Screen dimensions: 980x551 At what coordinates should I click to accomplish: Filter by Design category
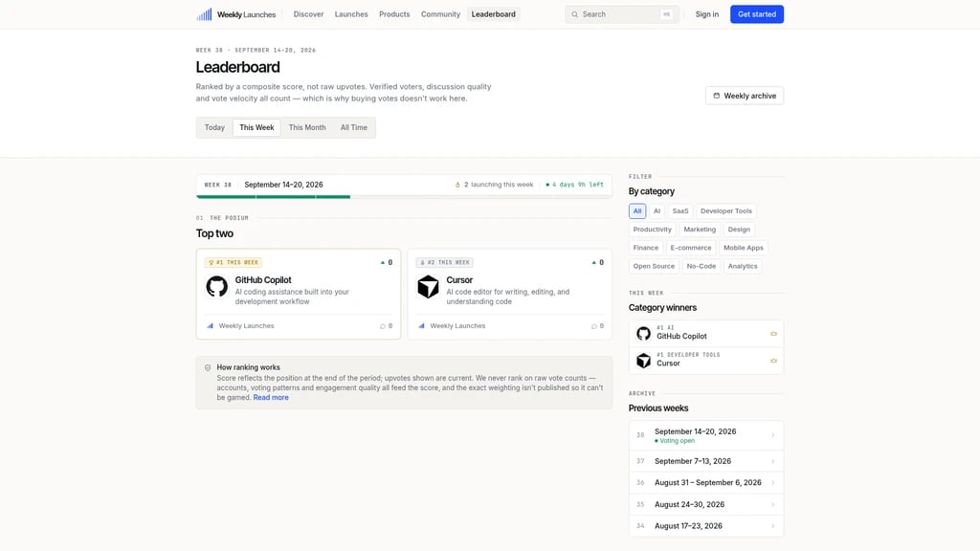point(739,230)
